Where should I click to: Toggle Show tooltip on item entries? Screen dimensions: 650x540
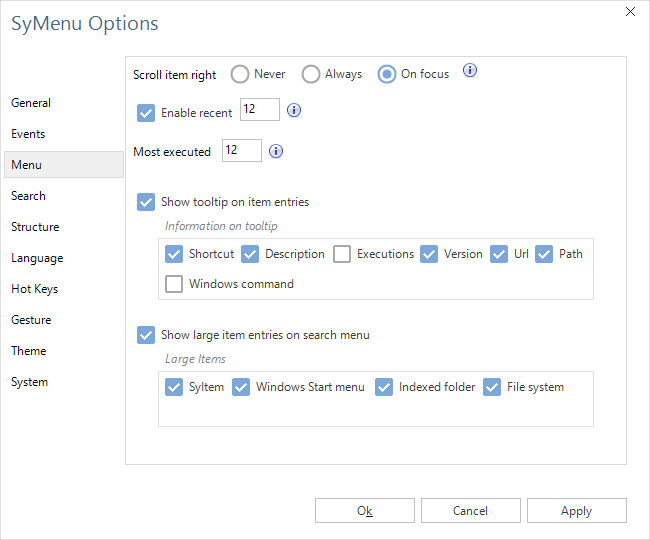(146, 202)
